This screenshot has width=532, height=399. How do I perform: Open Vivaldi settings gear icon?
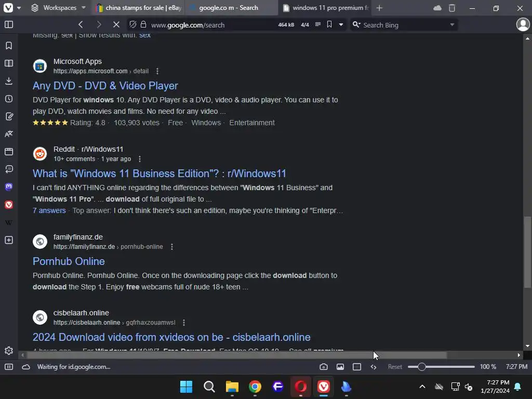coord(9,351)
